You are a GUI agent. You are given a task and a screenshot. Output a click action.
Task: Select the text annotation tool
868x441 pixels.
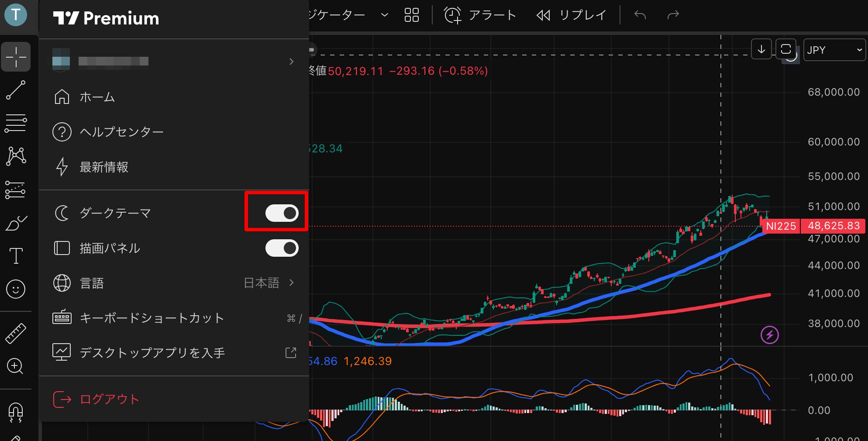(x=16, y=255)
